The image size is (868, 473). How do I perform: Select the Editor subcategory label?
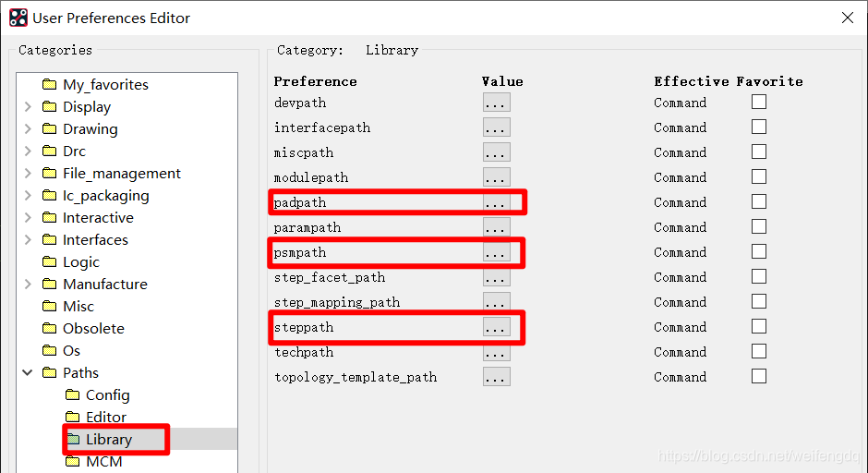click(x=106, y=417)
